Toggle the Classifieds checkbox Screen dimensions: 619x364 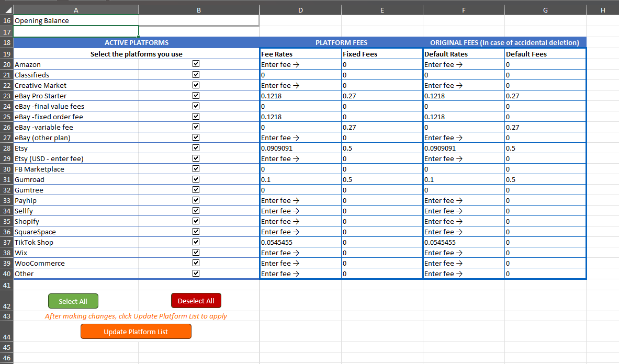196,74
